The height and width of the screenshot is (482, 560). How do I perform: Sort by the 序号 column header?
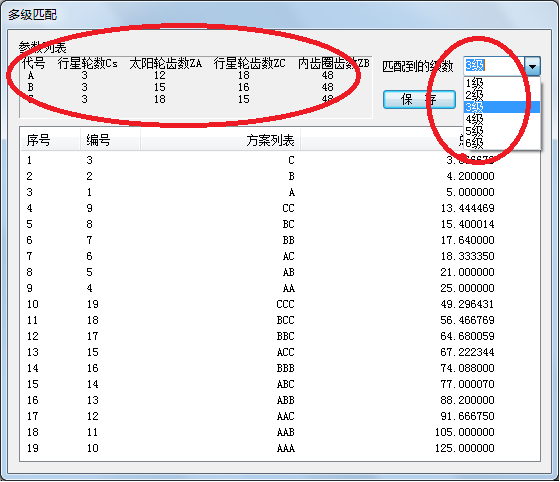click(x=50, y=140)
